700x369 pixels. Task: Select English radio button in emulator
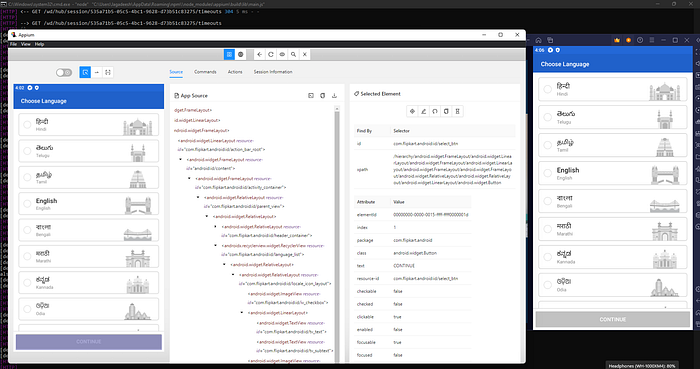click(x=547, y=173)
